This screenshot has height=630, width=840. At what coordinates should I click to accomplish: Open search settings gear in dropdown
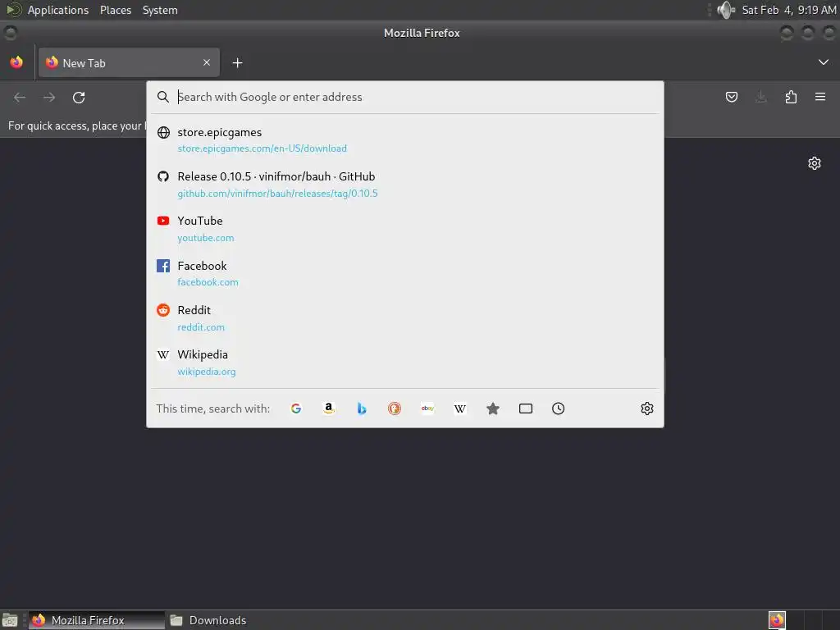pos(647,409)
